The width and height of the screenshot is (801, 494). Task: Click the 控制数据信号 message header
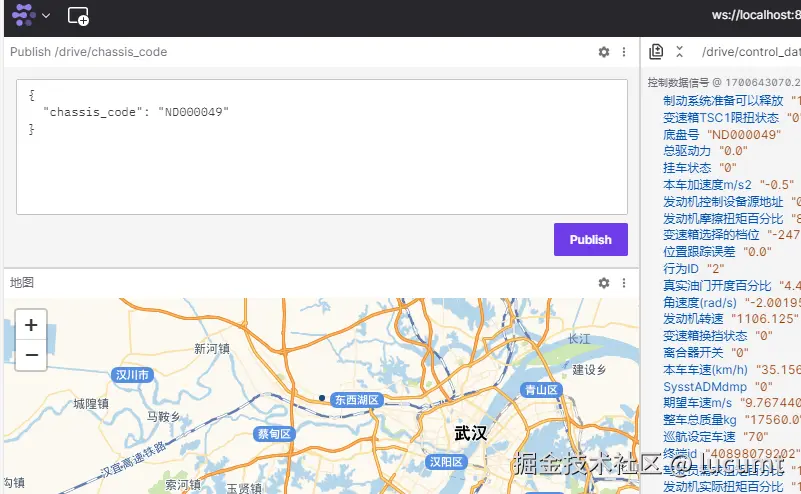tap(724, 82)
